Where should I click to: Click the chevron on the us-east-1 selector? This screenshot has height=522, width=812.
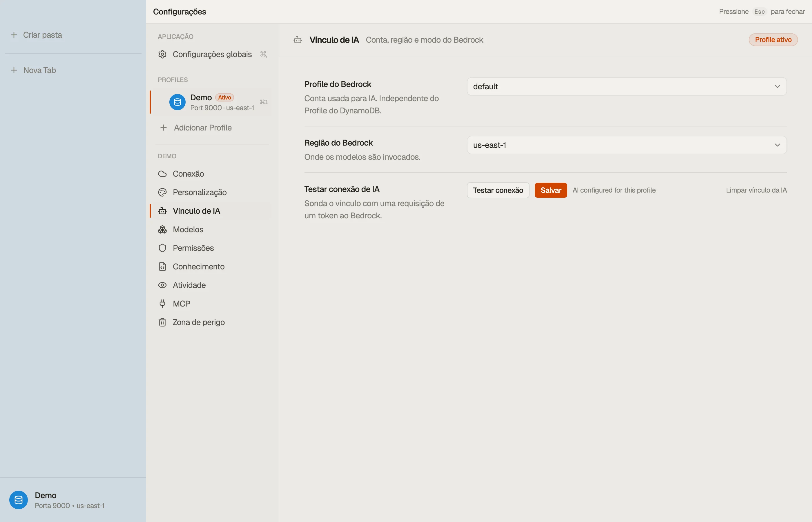pyautogui.click(x=777, y=145)
